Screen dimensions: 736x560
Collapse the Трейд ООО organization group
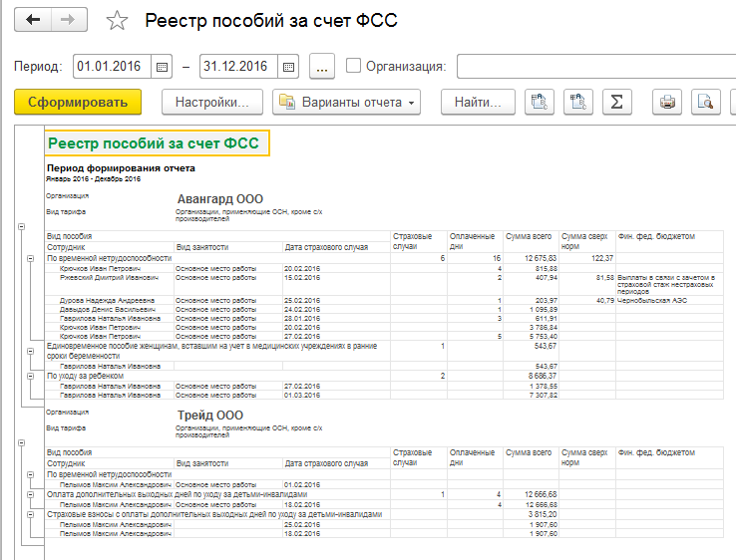tap(22, 442)
